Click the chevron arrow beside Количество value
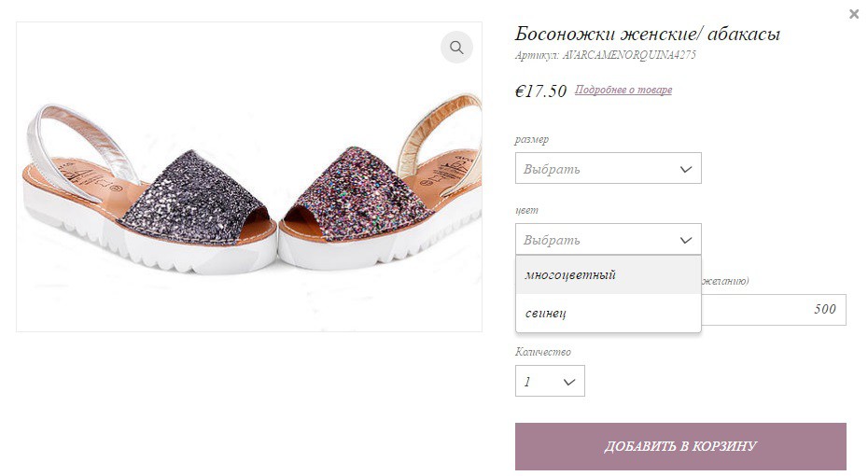 [569, 382]
